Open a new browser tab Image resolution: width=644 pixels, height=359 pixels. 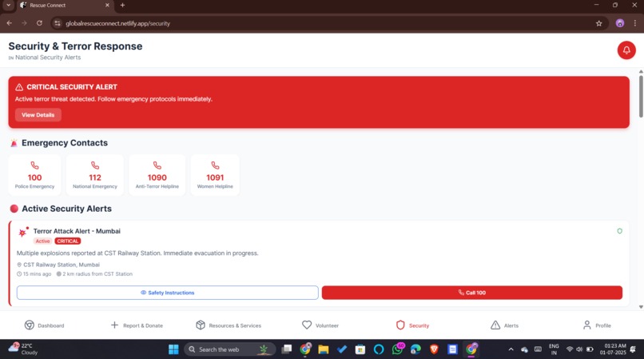point(122,6)
